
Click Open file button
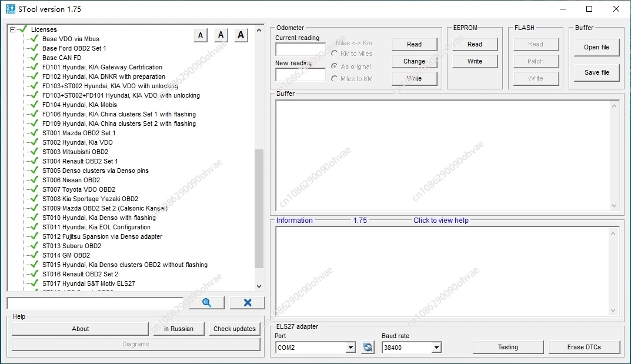coord(596,47)
